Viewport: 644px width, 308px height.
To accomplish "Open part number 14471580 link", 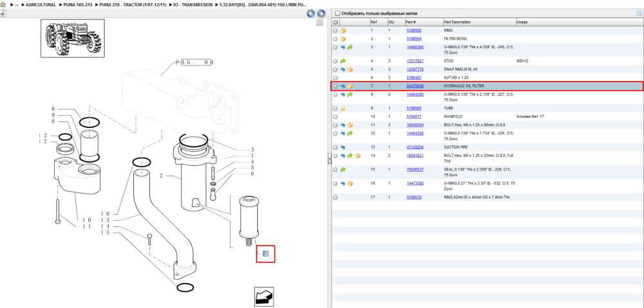I will coord(415,183).
